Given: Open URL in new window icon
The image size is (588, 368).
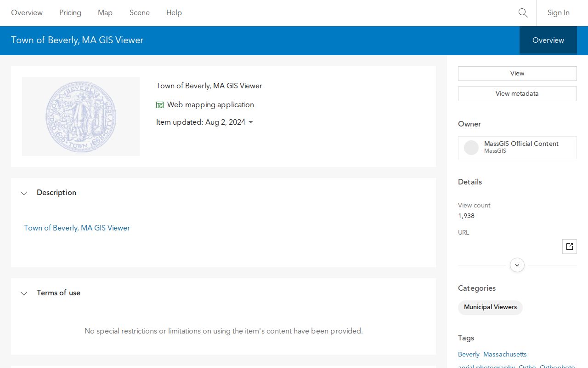Looking at the screenshot, I should pos(570,247).
